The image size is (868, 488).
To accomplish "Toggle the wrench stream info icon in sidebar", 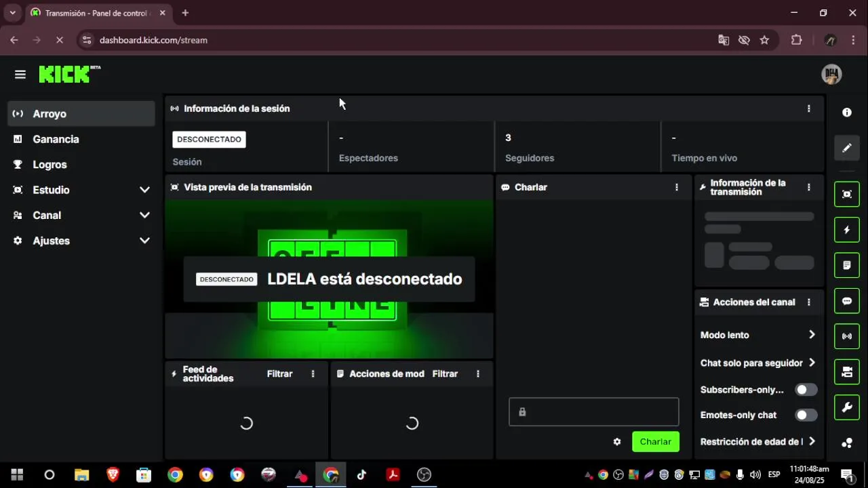I will [847, 407].
